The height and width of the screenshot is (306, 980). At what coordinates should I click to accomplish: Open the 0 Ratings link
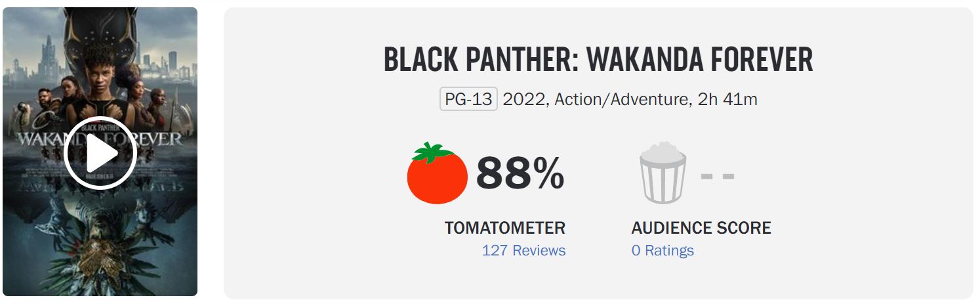point(663,250)
